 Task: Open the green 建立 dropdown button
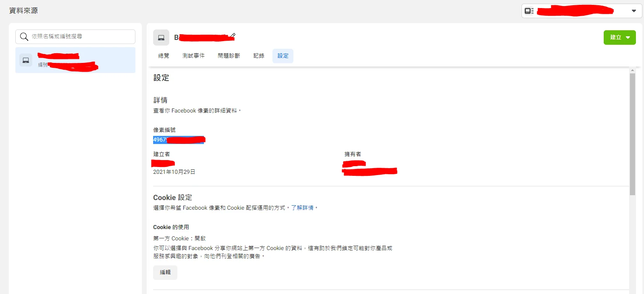pos(619,38)
